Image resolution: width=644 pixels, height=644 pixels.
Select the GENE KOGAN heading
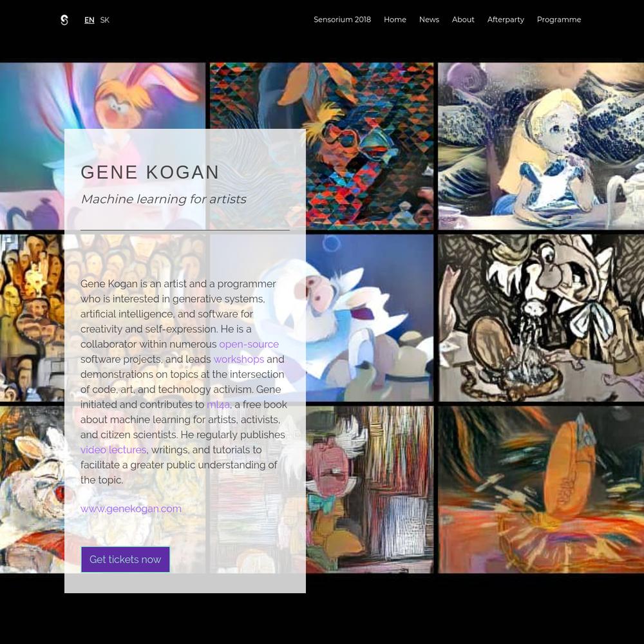150,172
